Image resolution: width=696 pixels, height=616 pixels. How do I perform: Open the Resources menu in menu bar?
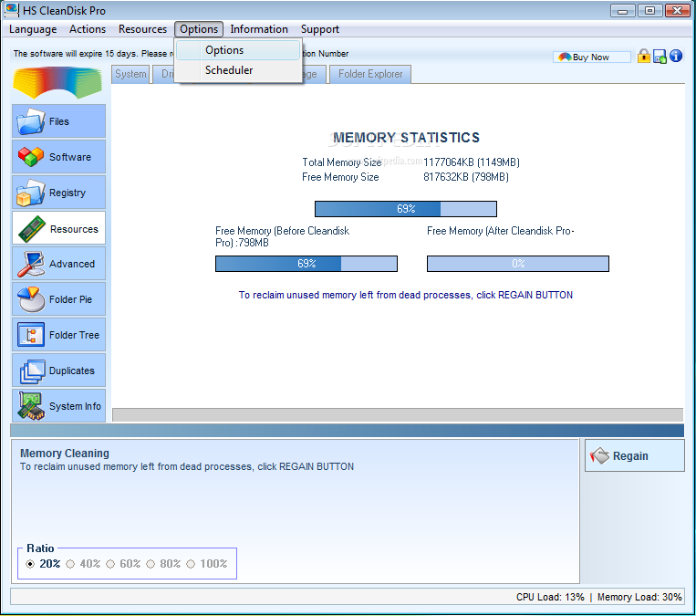(142, 29)
